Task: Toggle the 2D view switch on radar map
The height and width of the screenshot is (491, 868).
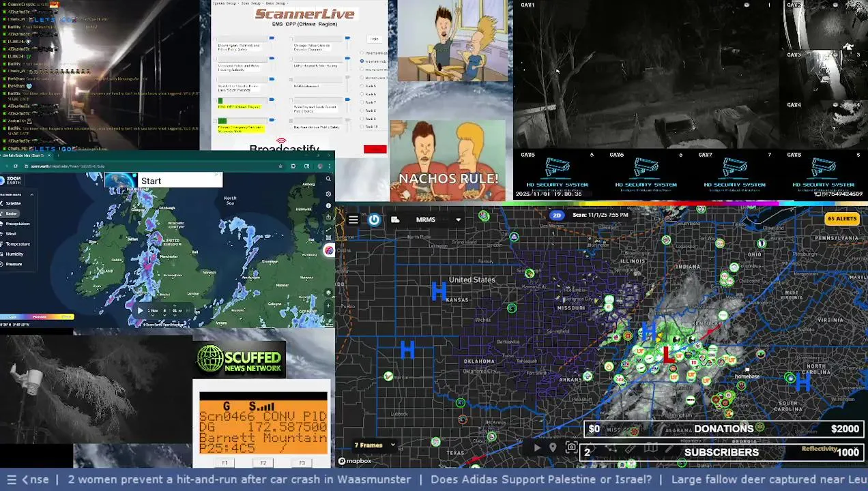Action: click(557, 215)
